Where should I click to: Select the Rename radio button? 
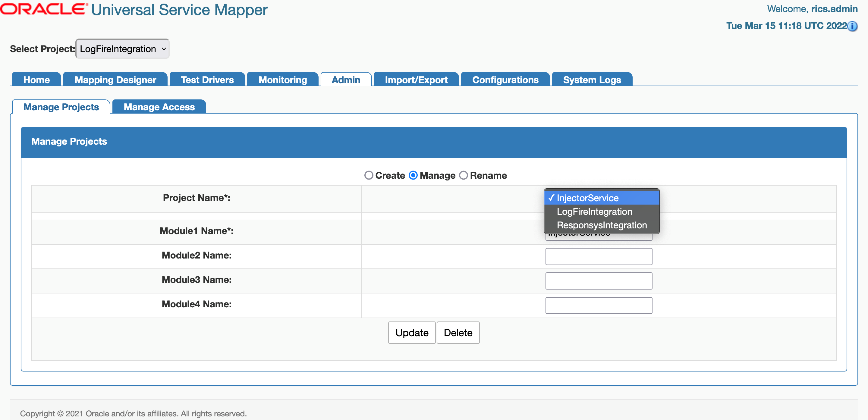pyautogui.click(x=464, y=175)
